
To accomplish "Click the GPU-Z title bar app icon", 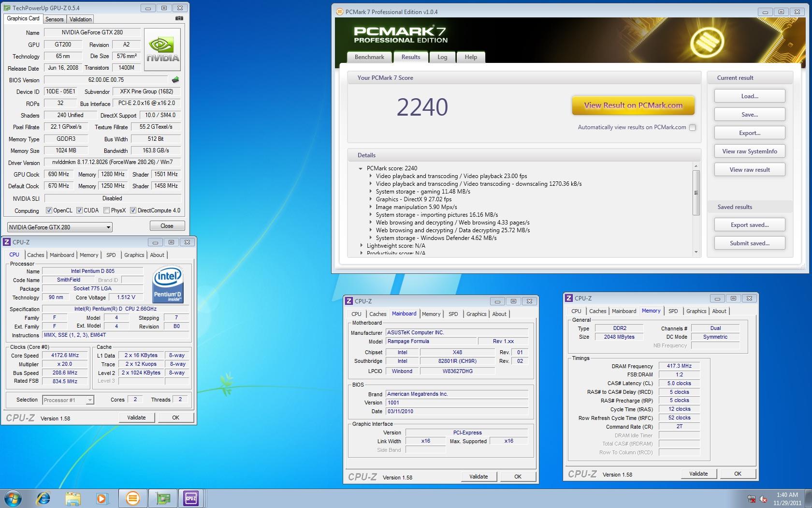I will [7, 8].
